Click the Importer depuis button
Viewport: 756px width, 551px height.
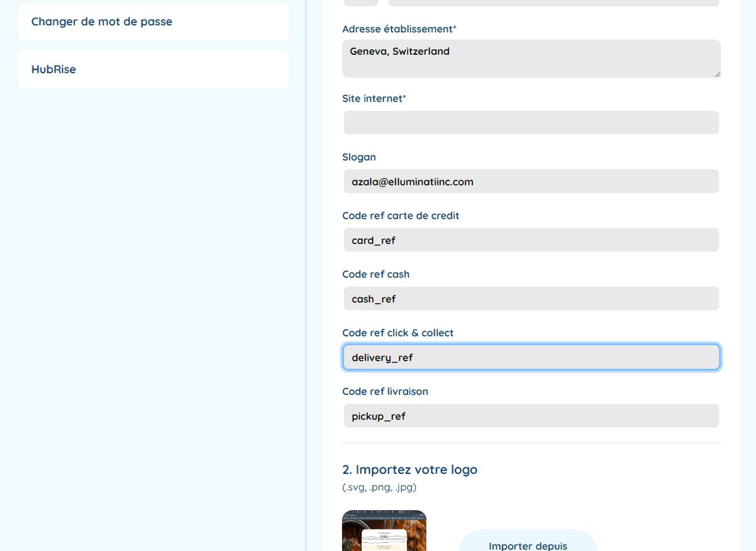pyautogui.click(x=528, y=545)
